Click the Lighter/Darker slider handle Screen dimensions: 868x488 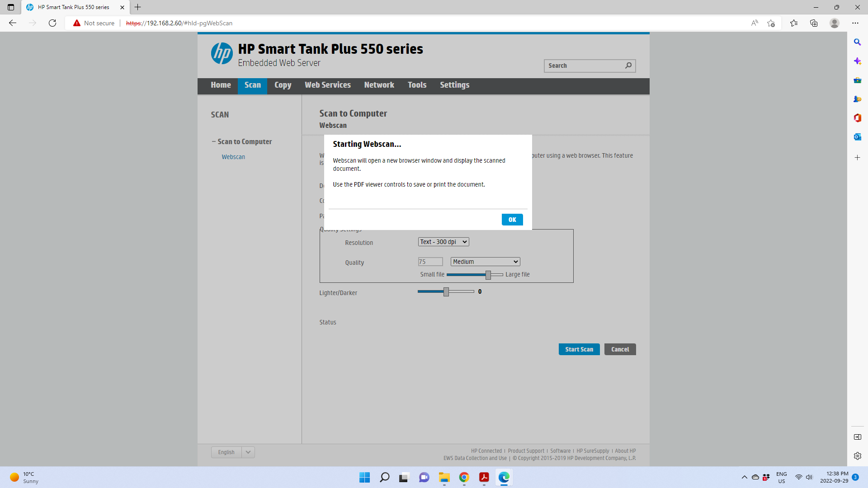tap(446, 292)
